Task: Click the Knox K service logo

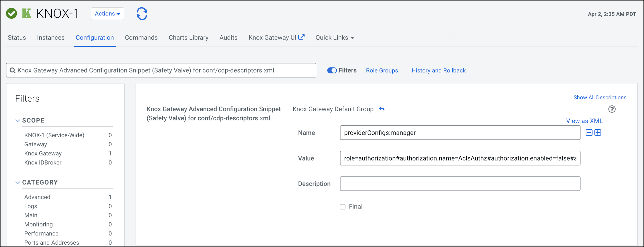Action: click(26, 13)
